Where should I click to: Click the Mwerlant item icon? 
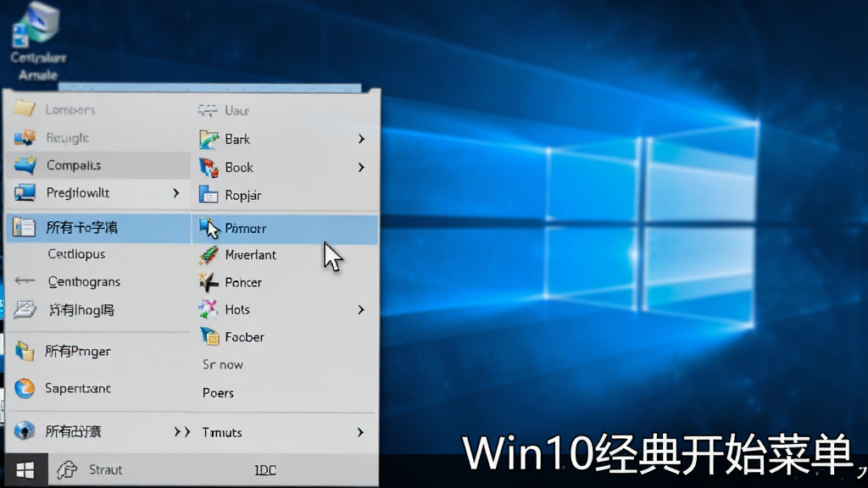pyautogui.click(x=209, y=255)
